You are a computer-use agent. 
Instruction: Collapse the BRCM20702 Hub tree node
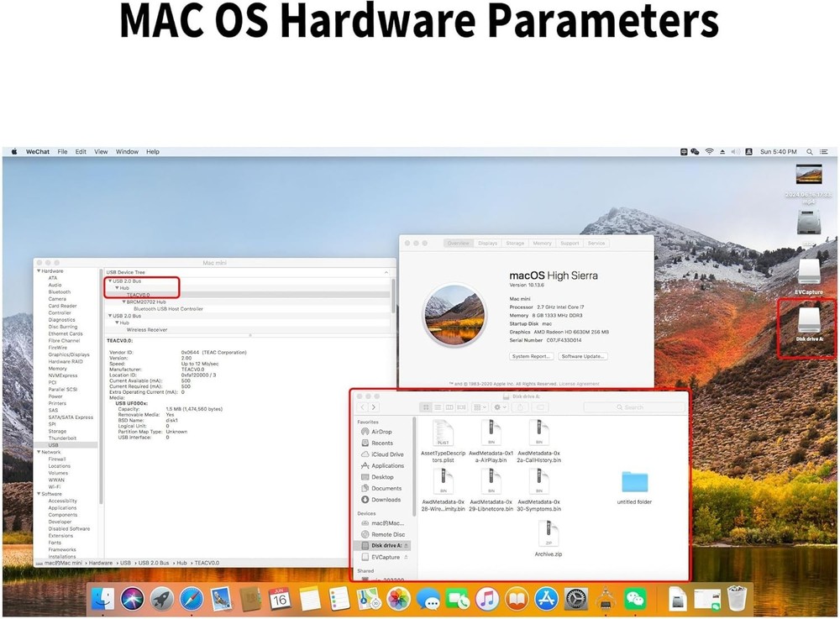tap(123, 302)
